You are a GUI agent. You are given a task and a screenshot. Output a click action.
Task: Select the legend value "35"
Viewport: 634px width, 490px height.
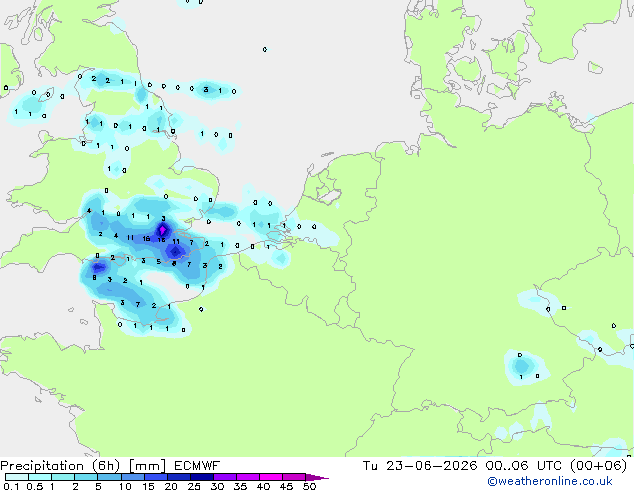click(x=240, y=486)
